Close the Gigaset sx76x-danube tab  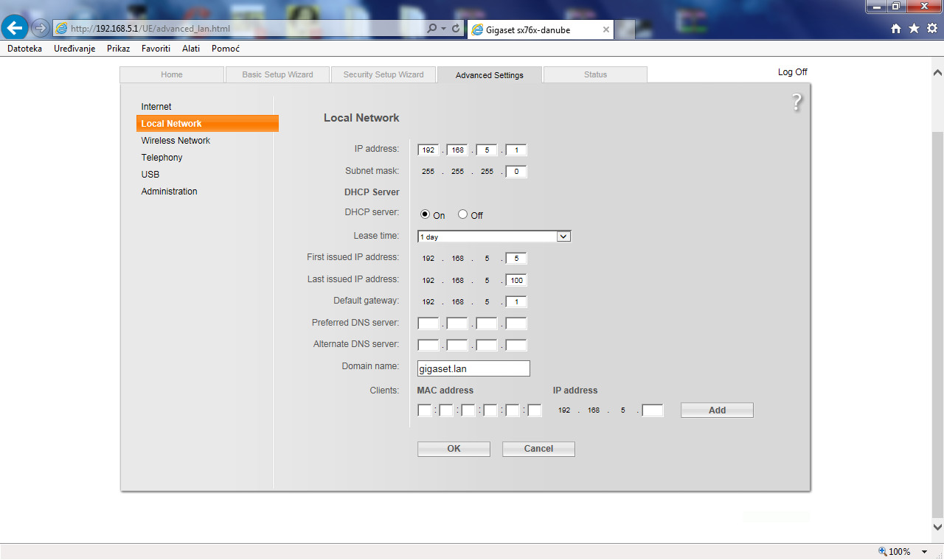coord(606,29)
